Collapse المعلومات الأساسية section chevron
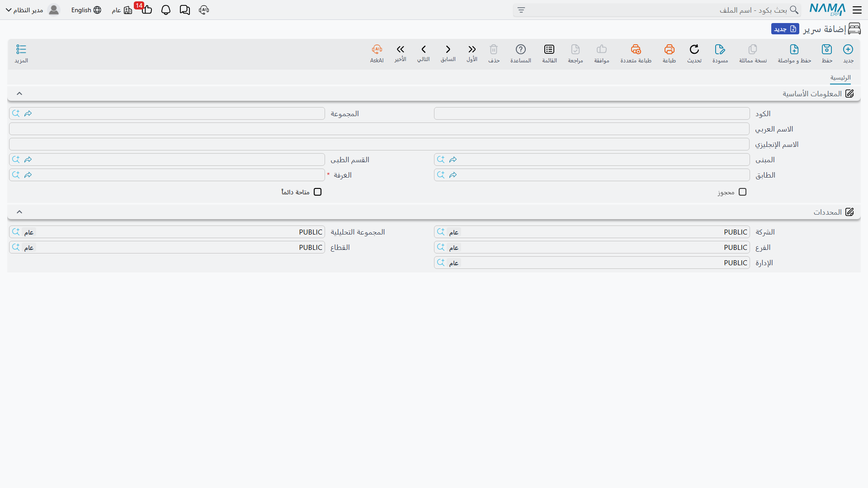This screenshot has height=488, width=868. (19, 94)
